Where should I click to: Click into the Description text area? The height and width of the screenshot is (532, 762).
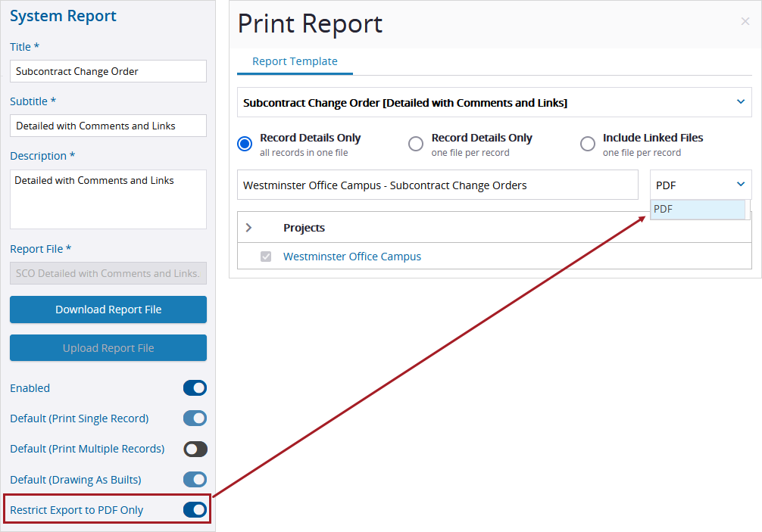(108, 199)
